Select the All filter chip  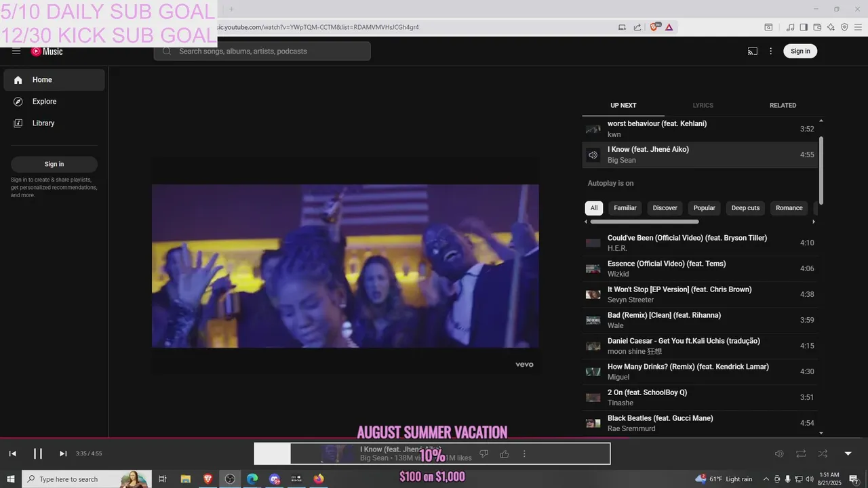(594, 208)
